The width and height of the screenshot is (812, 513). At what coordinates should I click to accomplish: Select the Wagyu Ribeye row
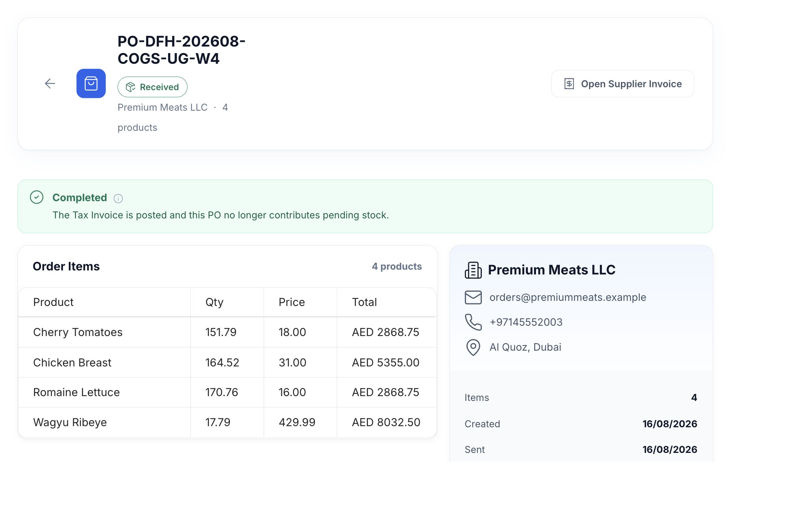tap(227, 422)
